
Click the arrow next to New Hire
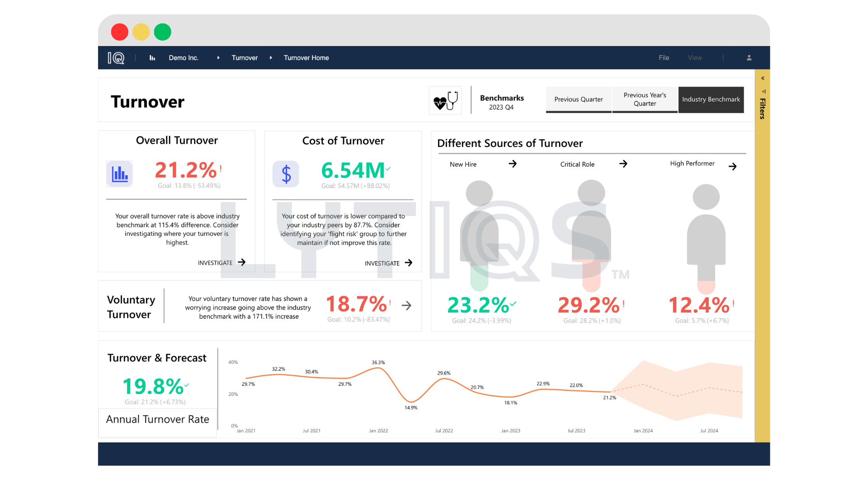[x=513, y=164]
